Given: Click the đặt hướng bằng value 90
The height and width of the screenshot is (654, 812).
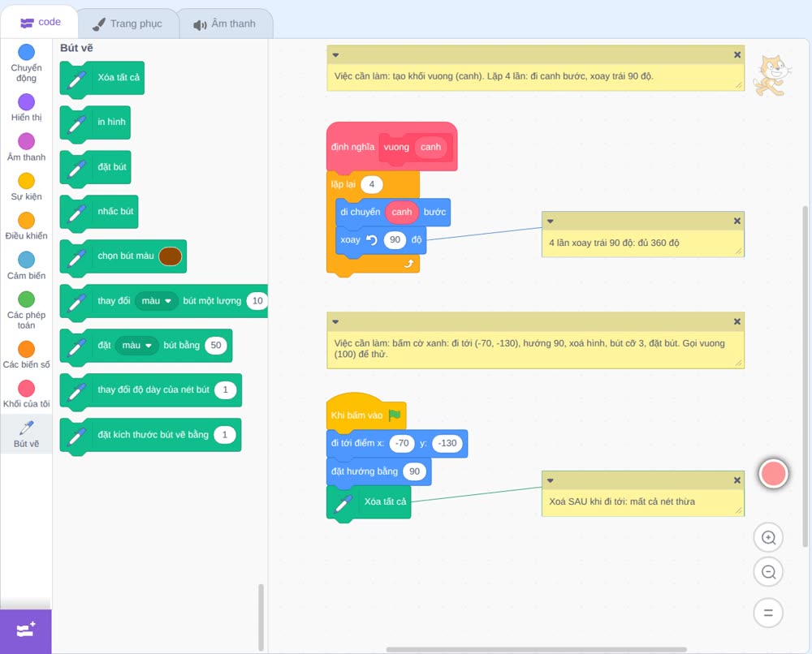Looking at the screenshot, I should point(414,471).
